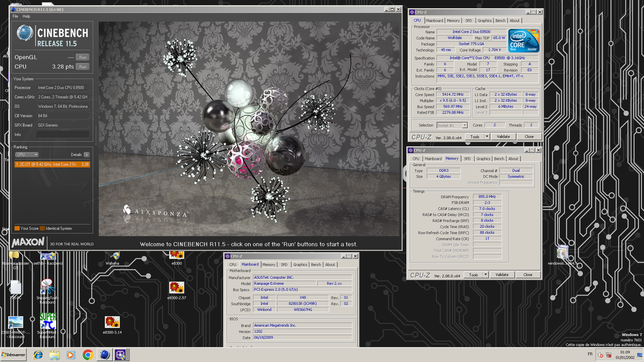Screen dimensions: 644x362
Task: Open Socket #1 selection dropdown in CPU-Z
Action: click(452, 125)
